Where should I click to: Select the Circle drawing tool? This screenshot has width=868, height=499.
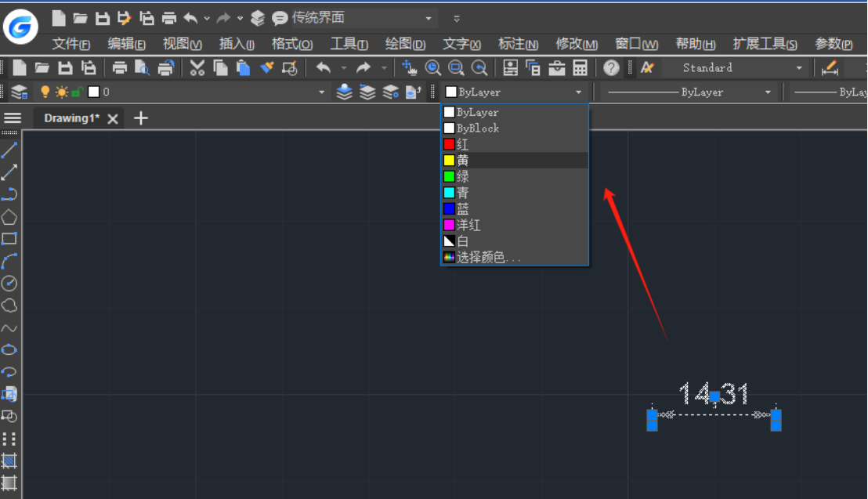pyautogui.click(x=9, y=283)
